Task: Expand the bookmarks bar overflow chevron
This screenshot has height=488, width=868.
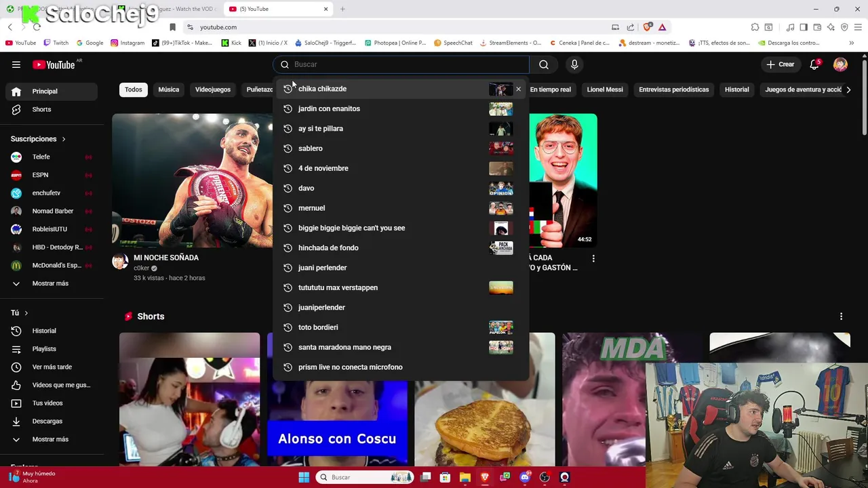Action: [x=851, y=43]
